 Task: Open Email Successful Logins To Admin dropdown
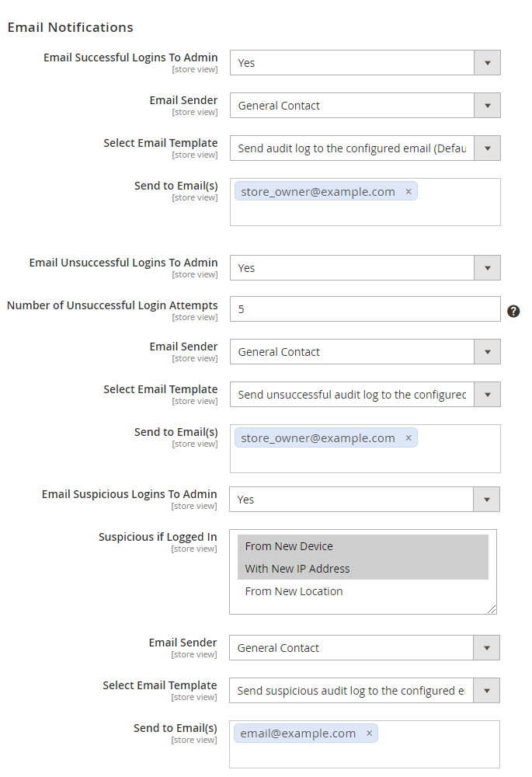coord(365,63)
